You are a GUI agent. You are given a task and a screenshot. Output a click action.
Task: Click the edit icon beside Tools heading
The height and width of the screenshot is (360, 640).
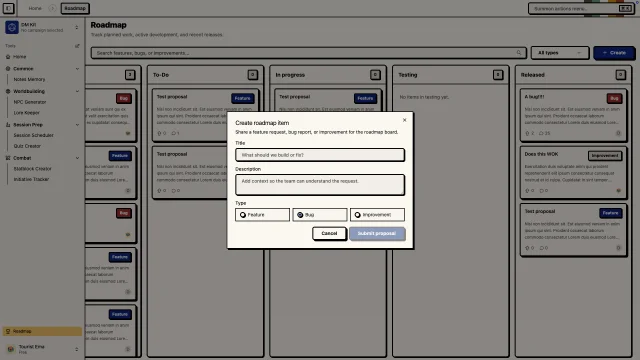click(x=77, y=46)
